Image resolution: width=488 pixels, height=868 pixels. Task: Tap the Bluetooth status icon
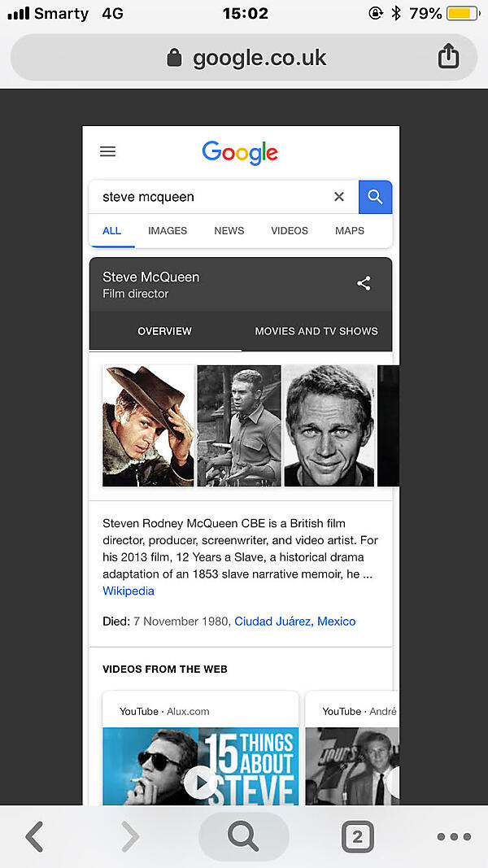tap(395, 13)
